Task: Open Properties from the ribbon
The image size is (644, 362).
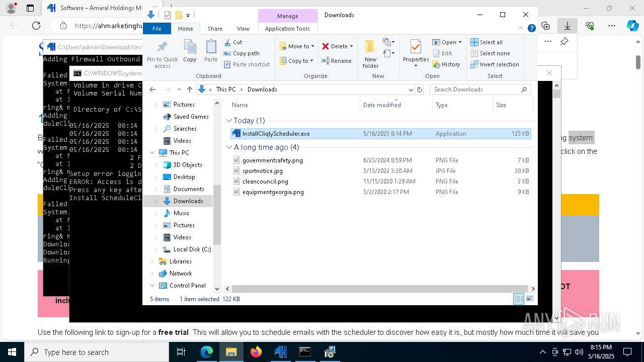Action: (416, 54)
